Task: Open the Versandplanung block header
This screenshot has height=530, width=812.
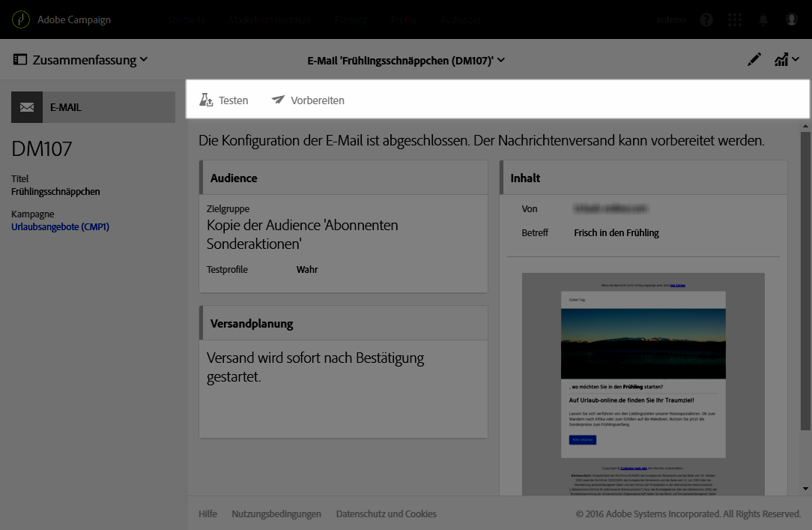Action: pyautogui.click(x=343, y=323)
